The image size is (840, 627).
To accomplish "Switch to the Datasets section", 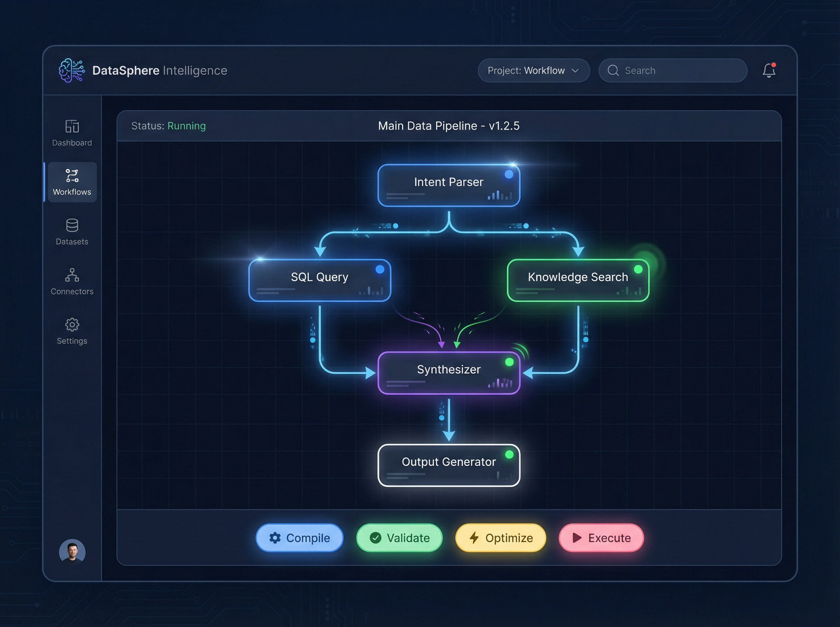I will (x=72, y=232).
